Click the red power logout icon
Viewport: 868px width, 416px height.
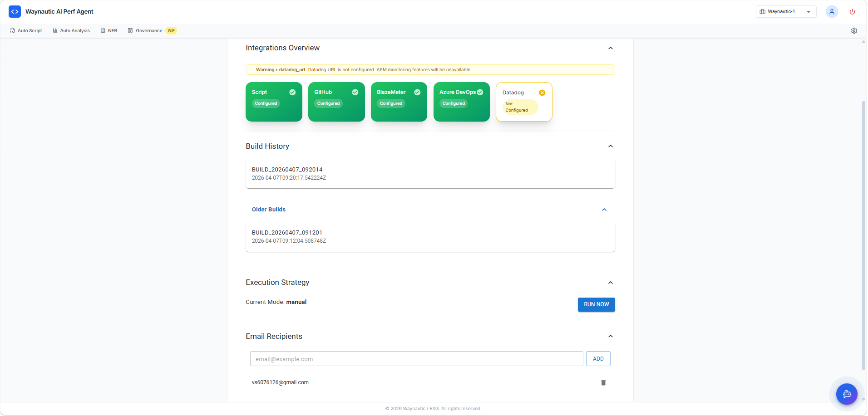point(852,11)
